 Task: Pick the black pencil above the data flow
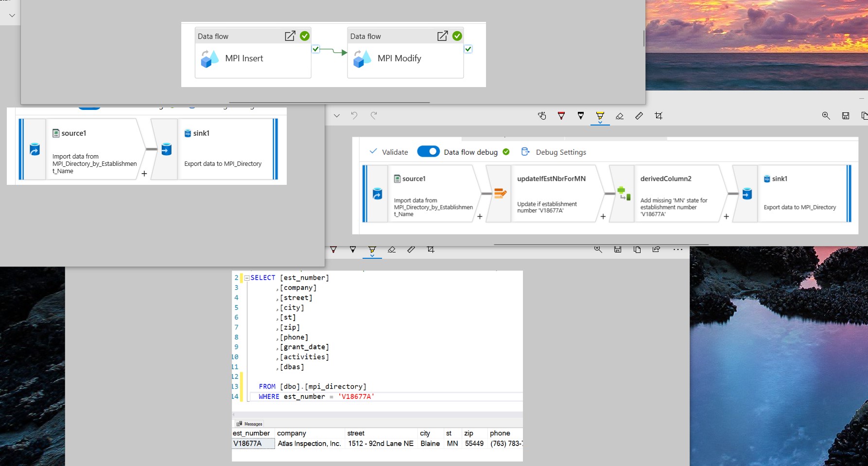click(x=581, y=116)
